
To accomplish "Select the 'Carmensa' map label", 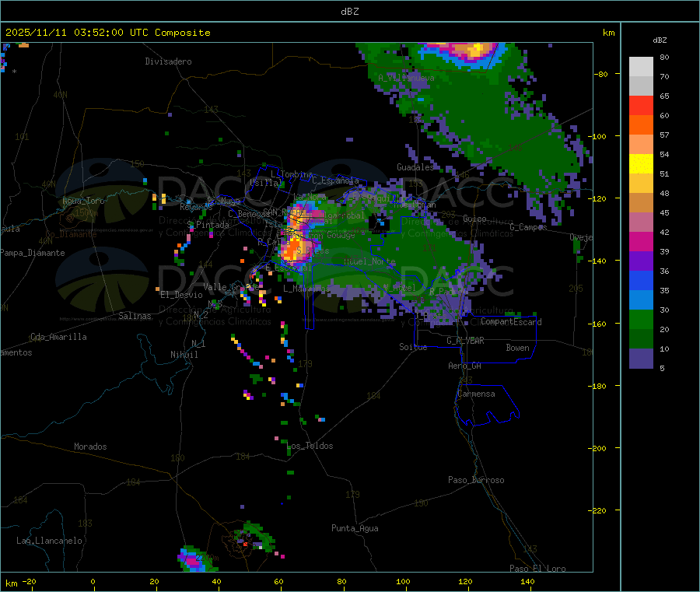I will 476,394.
